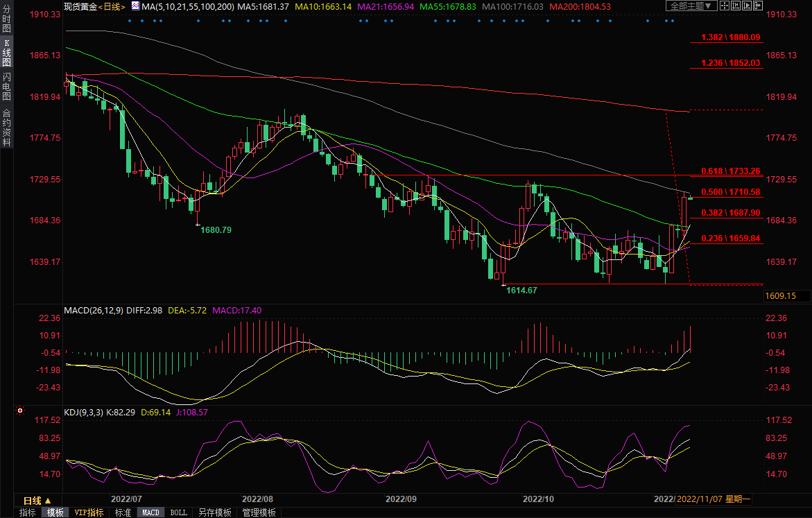Click the 另存模板 button

(214, 512)
